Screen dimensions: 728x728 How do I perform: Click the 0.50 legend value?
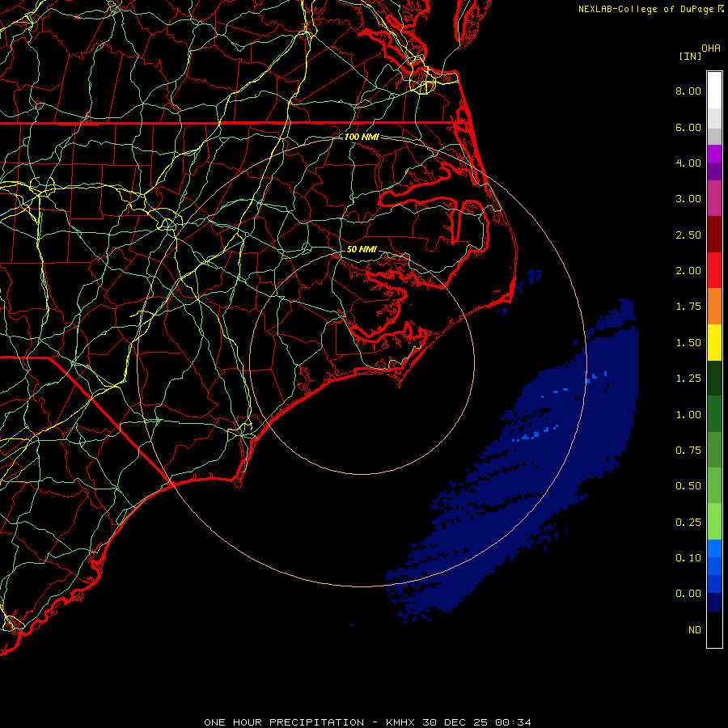pos(688,486)
